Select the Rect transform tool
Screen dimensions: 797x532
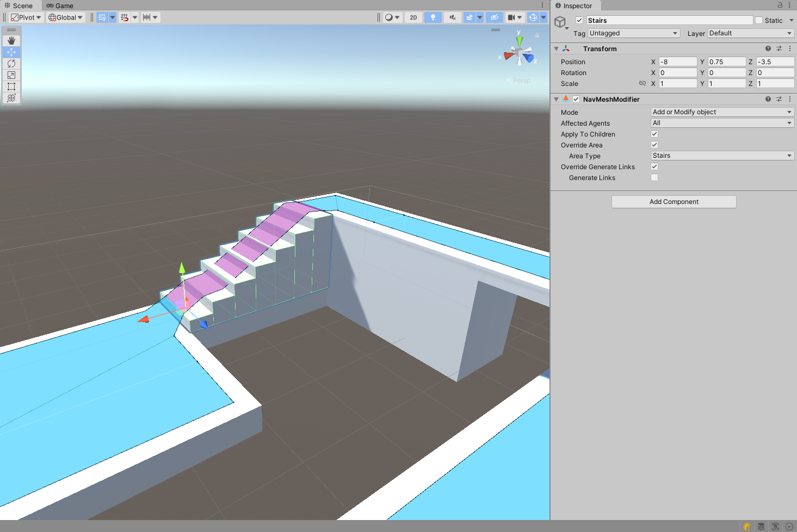(x=11, y=86)
